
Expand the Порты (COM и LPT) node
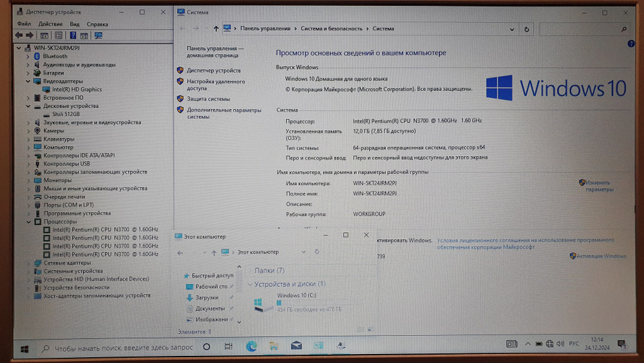[x=28, y=205]
